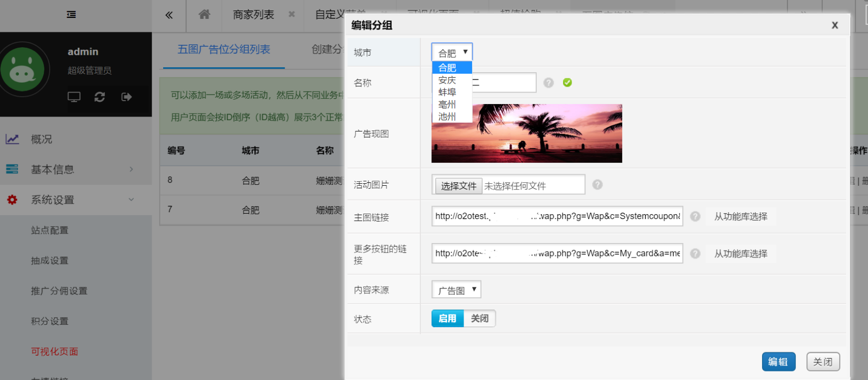Open the 城市 dropdown showing 合肥
The image size is (868, 380).
pyautogui.click(x=452, y=52)
